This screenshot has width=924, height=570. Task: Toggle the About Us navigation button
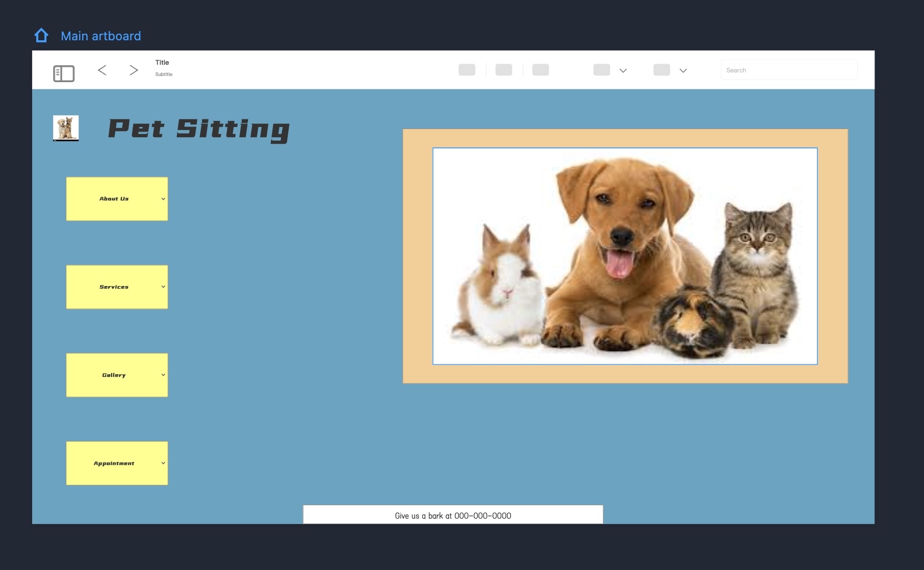click(116, 199)
